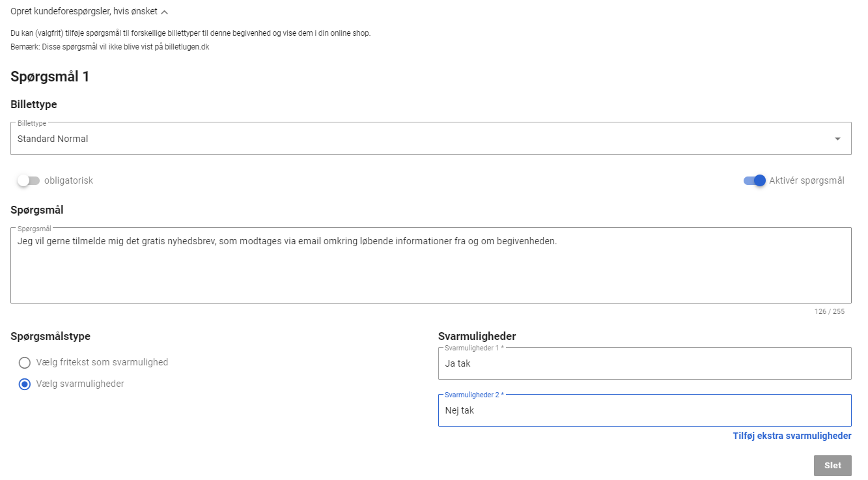This screenshot has width=868, height=480.
Task: Click the "Spørgsmål 1" heading
Action: pyautogui.click(x=50, y=77)
